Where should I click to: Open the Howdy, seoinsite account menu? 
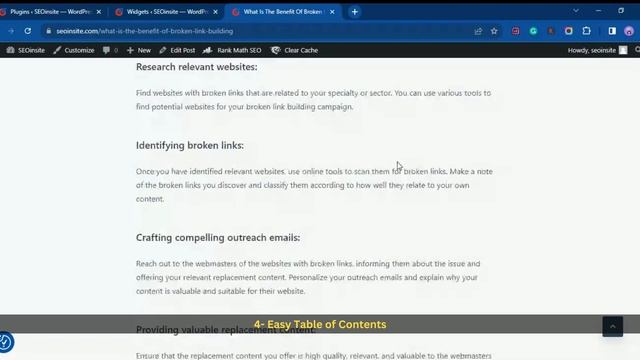(x=597, y=50)
